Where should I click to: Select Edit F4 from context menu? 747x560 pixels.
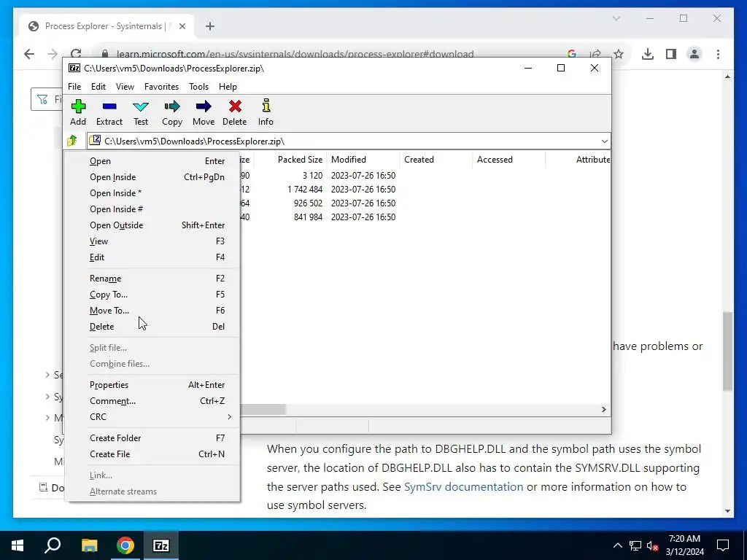[x=152, y=257]
